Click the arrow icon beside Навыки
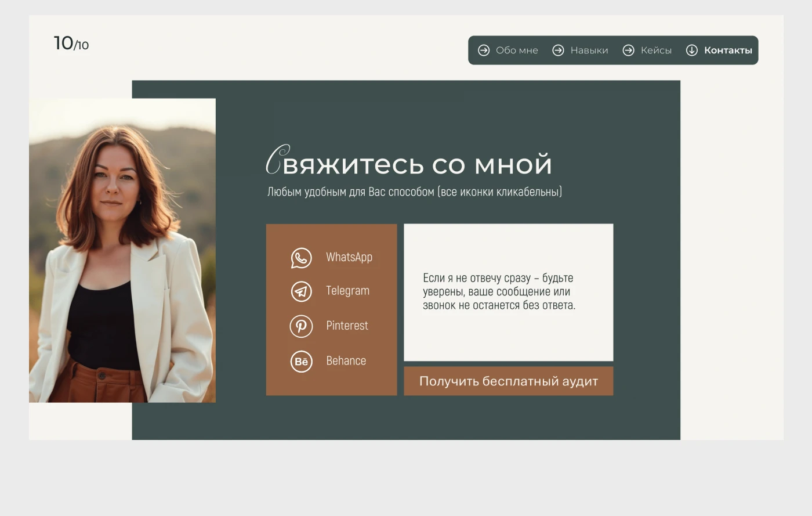 click(x=558, y=50)
